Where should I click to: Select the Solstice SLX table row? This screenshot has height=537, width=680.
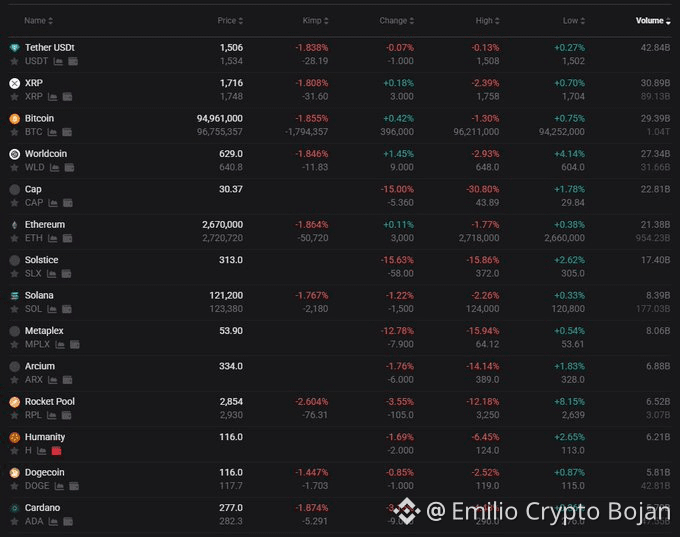[x=340, y=267]
